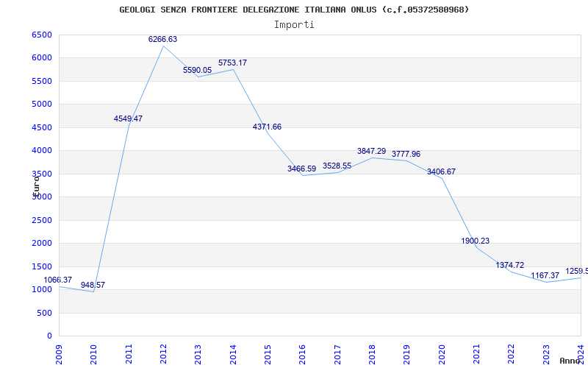Image resolution: width=588 pixels, height=368 pixels.
Task: Click the Anno x-axis title
Action: click(x=570, y=361)
